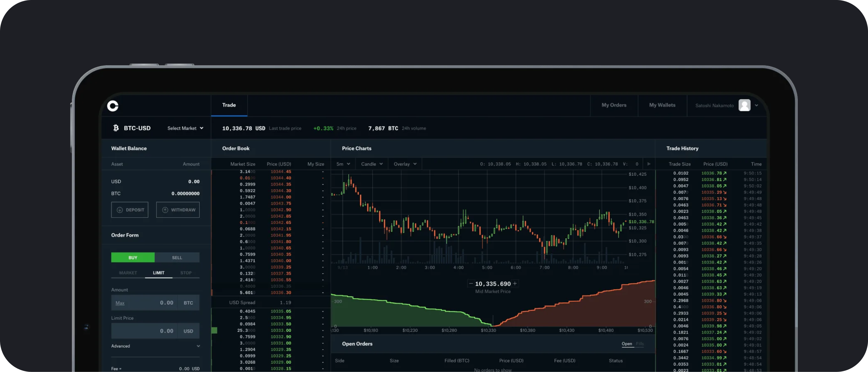Switch order form to BUY
The width and height of the screenshot is (868, 372).
133,257
